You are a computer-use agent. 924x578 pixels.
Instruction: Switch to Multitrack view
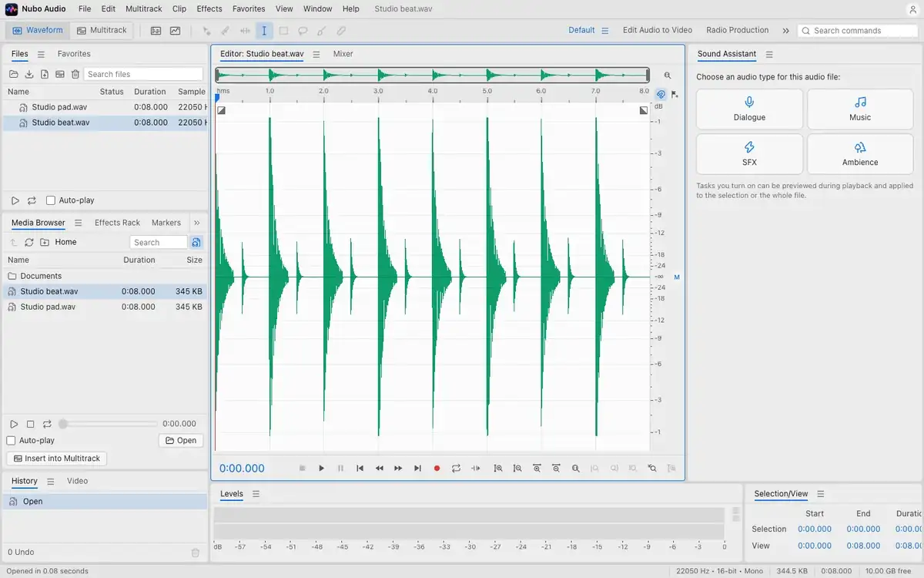(x=102, y=31)
